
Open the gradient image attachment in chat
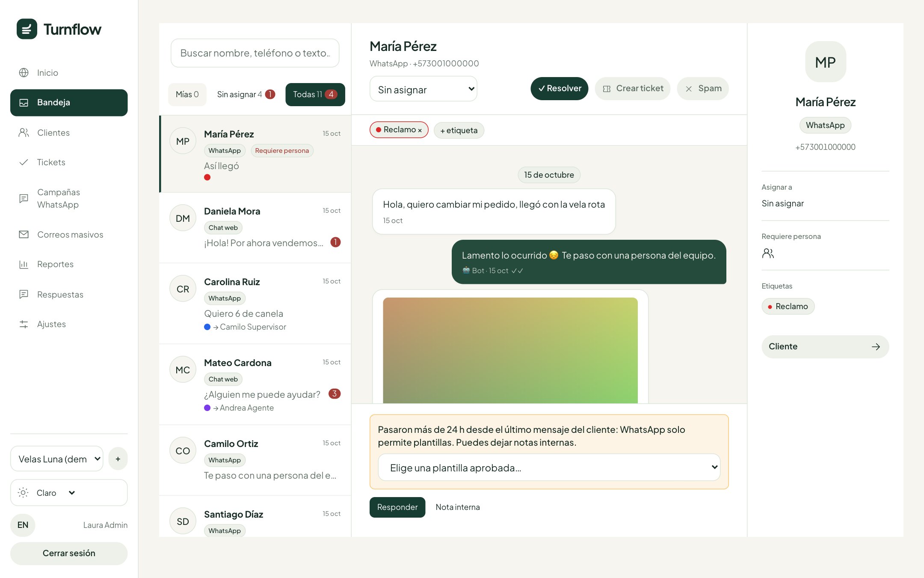[x=510, y=350]
